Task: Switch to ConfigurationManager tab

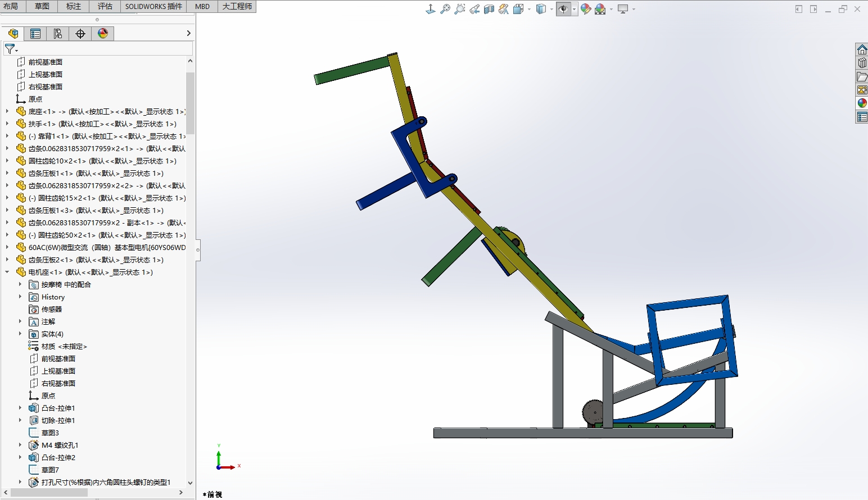Action: (x=58, y=34)
